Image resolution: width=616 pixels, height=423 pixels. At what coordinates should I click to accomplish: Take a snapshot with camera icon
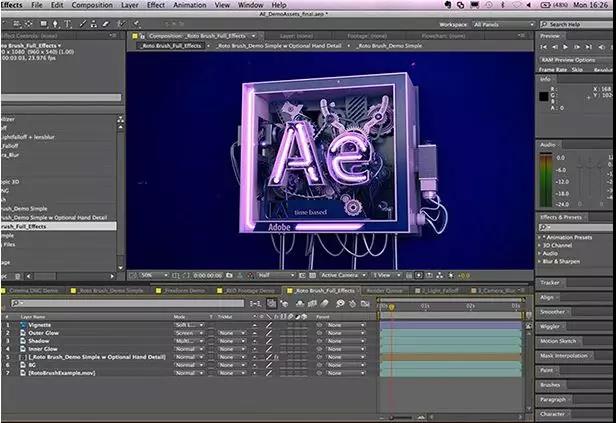pyautogui.click(x=229, y=275)
